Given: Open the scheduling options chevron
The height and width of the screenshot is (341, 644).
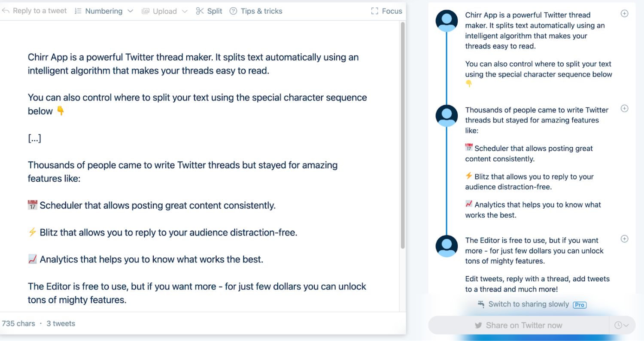Looking at the screenshot, I should click(x=626, y=325).
